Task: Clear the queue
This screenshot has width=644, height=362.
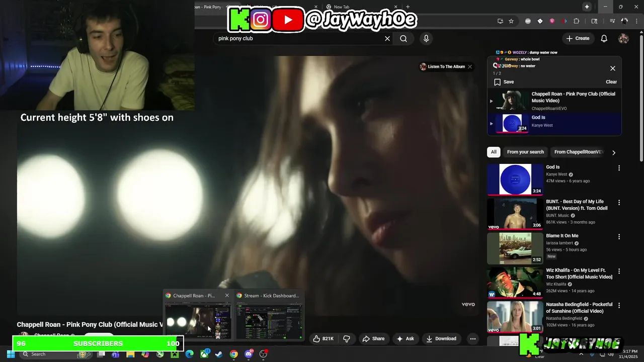Action: [x=611, y=82]
